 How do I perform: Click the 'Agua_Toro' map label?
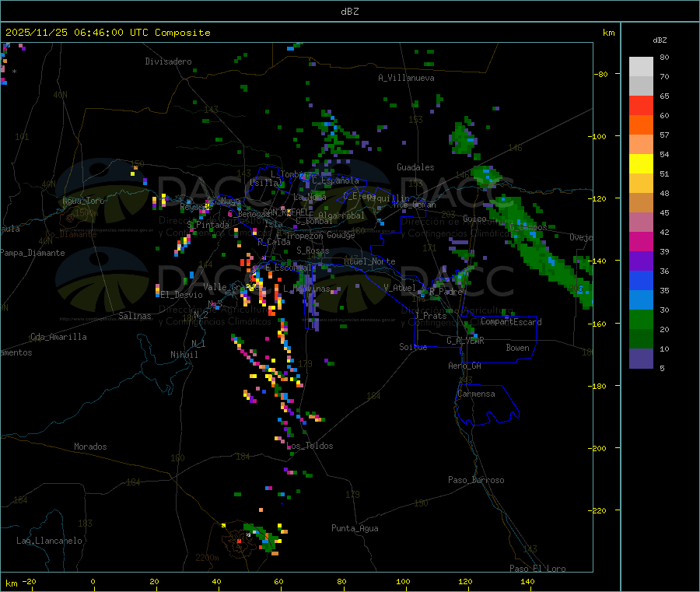(83, 201)
